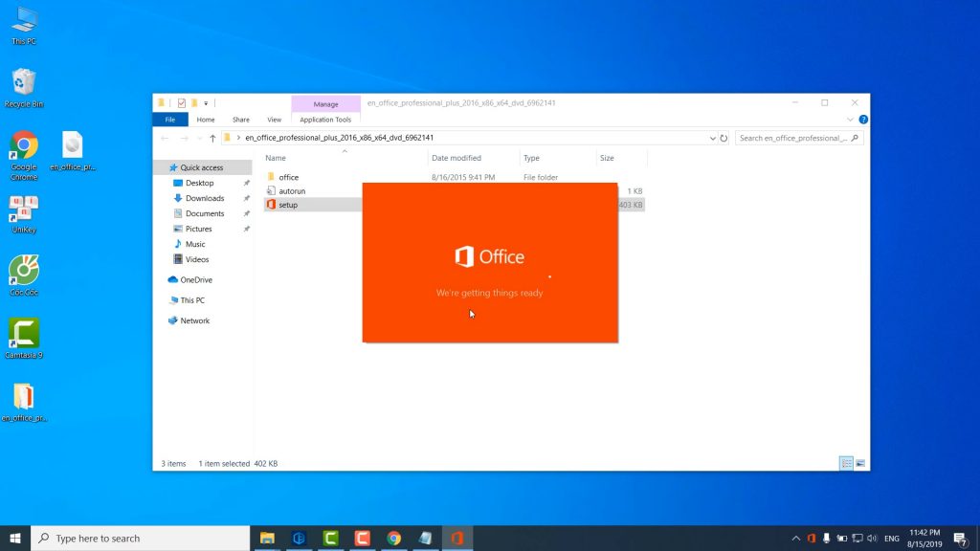Open the taskbar clock and date

924,538
